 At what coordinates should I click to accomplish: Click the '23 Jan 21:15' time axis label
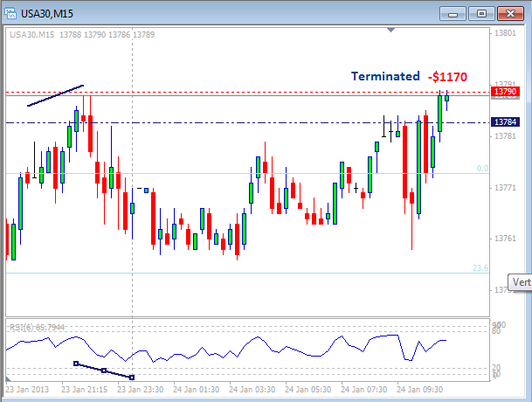pyautogui.click(x=84, y=390)
